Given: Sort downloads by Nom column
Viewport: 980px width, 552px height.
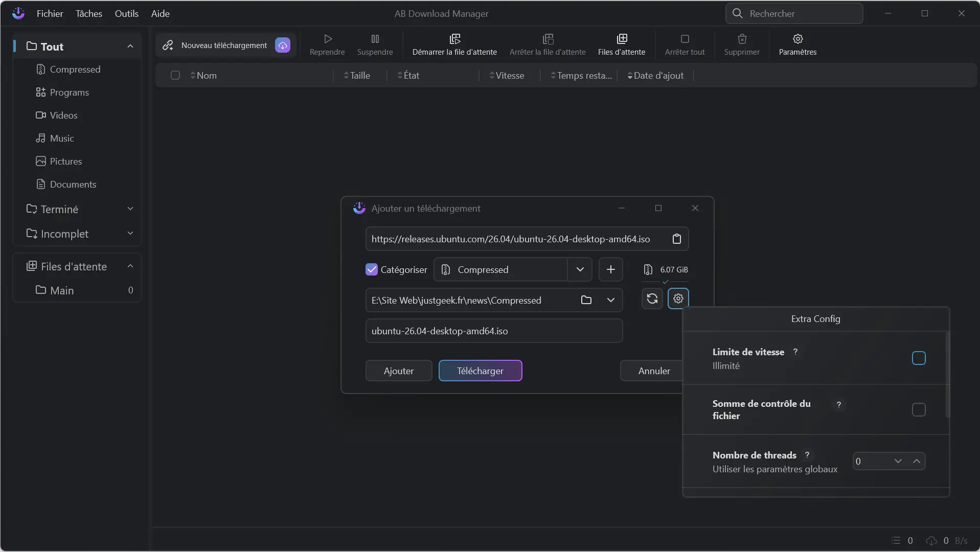Looking at the screenshot, I should 203,75.
